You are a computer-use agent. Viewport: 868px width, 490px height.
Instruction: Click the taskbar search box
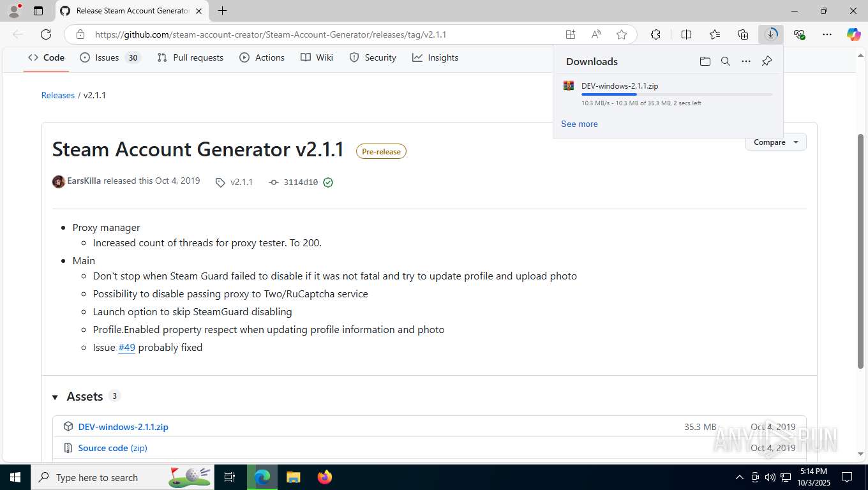[x=124, y=477]
